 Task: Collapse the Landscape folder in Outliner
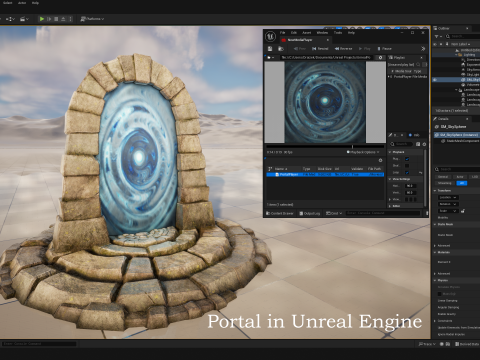click(456, 90)
